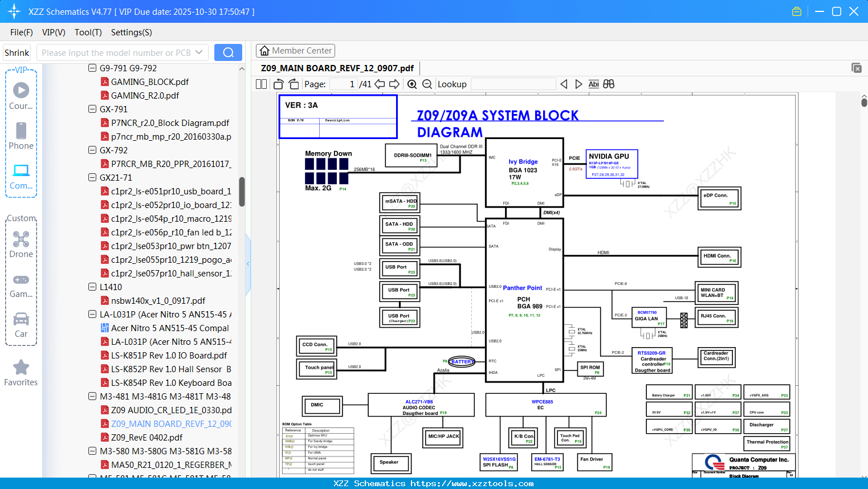The width and height of the screenshot is (868, 489).
Task: Focus the model number search field
Action: point(116,52)
